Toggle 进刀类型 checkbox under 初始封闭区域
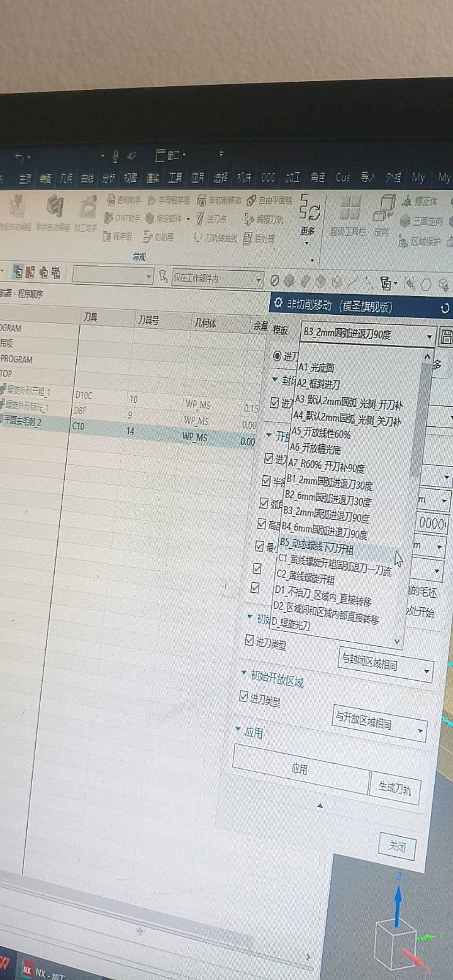The image size is (453, 980). pos(249,640)
